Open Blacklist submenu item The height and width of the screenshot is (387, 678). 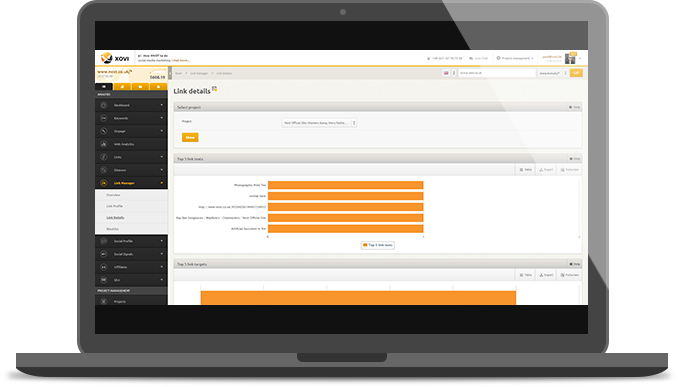pos(112,229)
